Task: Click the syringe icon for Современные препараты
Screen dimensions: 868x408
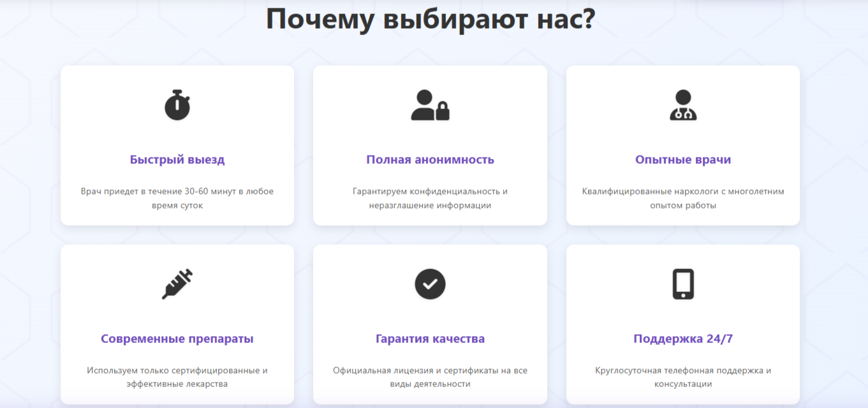Action: click(177, 284)
